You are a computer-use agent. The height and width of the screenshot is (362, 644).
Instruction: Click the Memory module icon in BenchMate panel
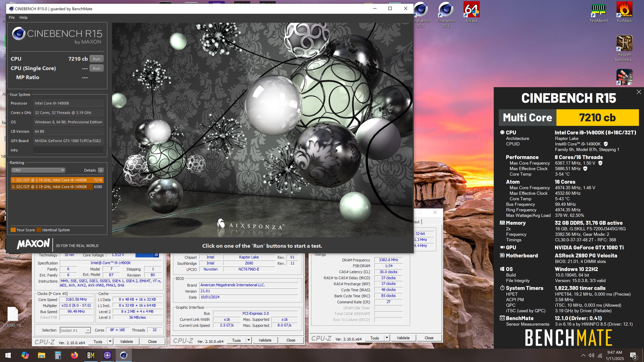(x=502, y=223)
